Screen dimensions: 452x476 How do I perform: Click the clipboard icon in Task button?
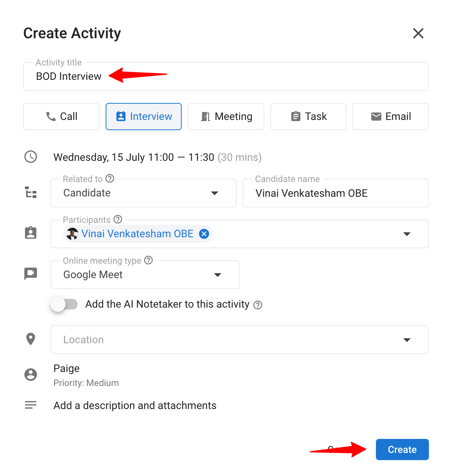click(x=296, y=116)
